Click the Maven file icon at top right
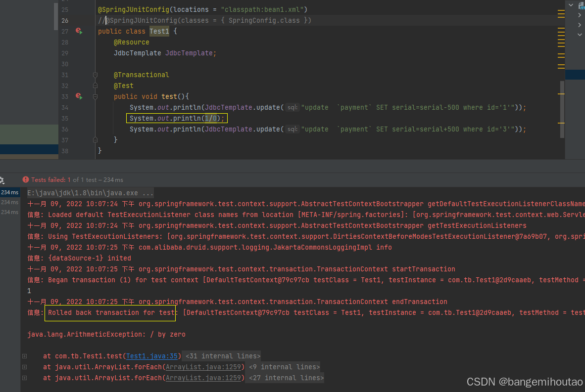 (x=581, y=5)
